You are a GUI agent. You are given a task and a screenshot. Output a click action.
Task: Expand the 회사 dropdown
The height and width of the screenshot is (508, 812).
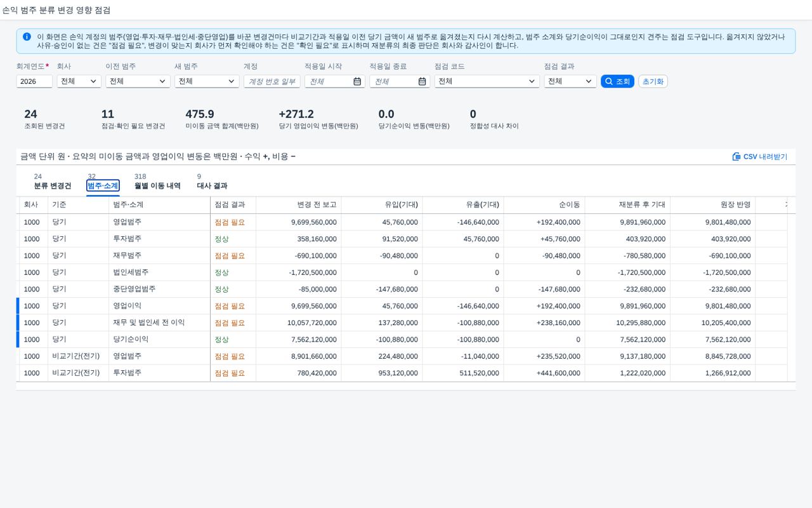pos(93,81)
